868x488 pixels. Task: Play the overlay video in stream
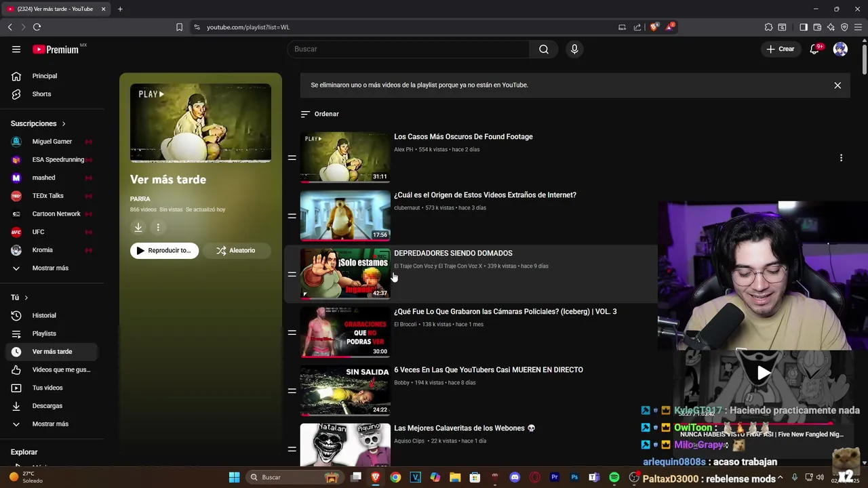point(764,373)
